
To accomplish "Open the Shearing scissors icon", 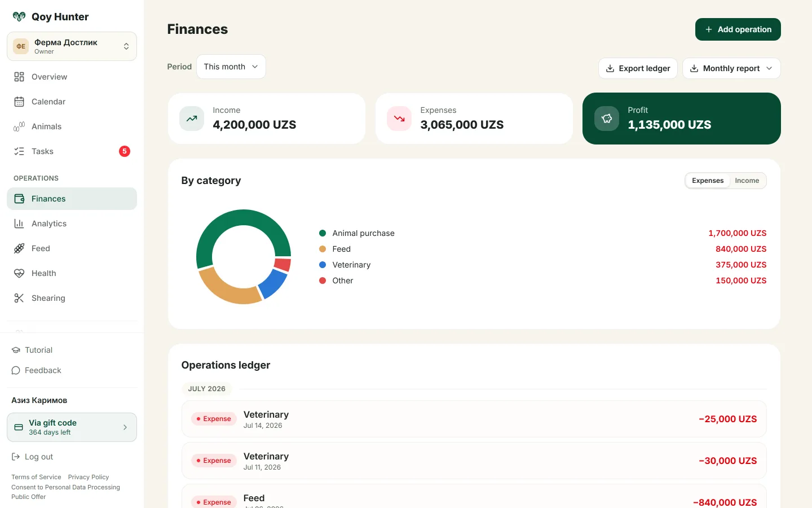I will click(19, 298).
